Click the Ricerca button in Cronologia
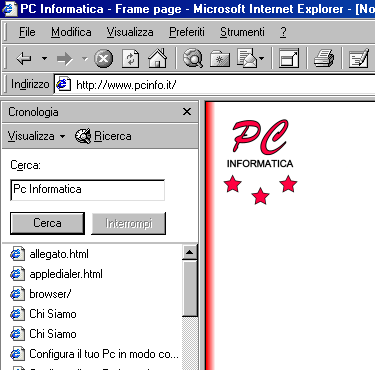The height and width of the screenshot is (370, 375). (103, 136)
